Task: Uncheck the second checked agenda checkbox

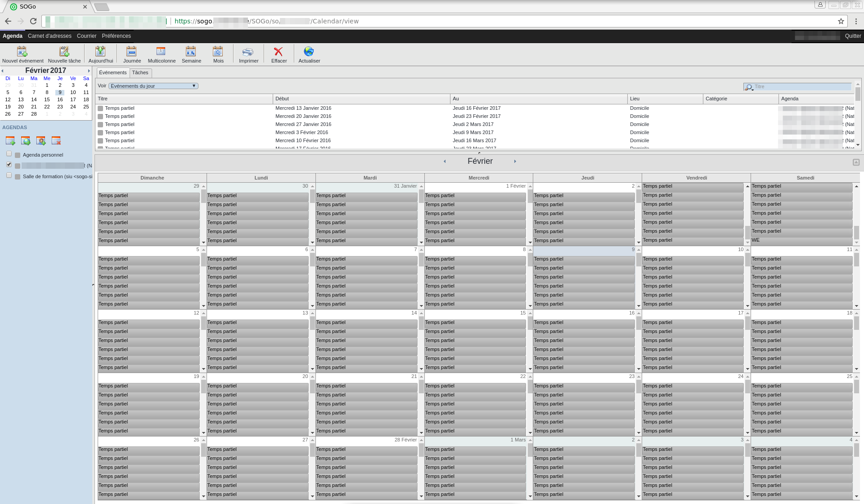Action: coord(9,165)
